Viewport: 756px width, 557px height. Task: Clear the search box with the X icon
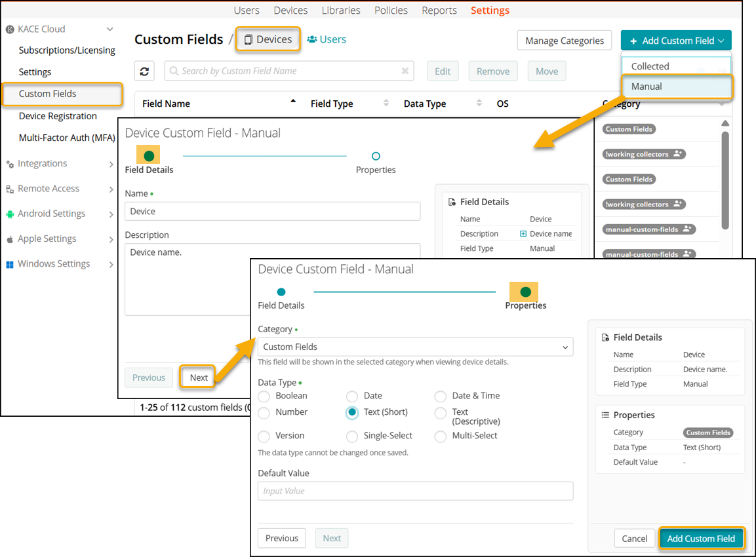pos(405,71)
